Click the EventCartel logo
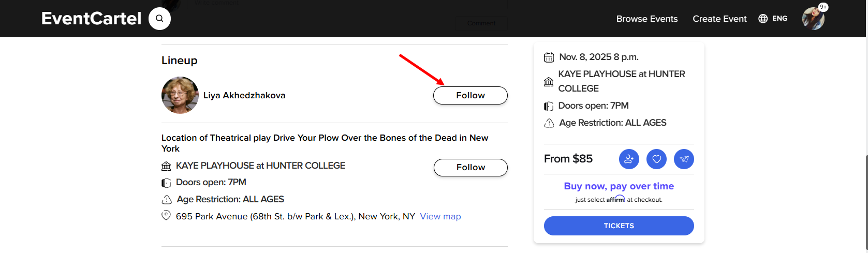The image size is (868, 253). point(91,19)
